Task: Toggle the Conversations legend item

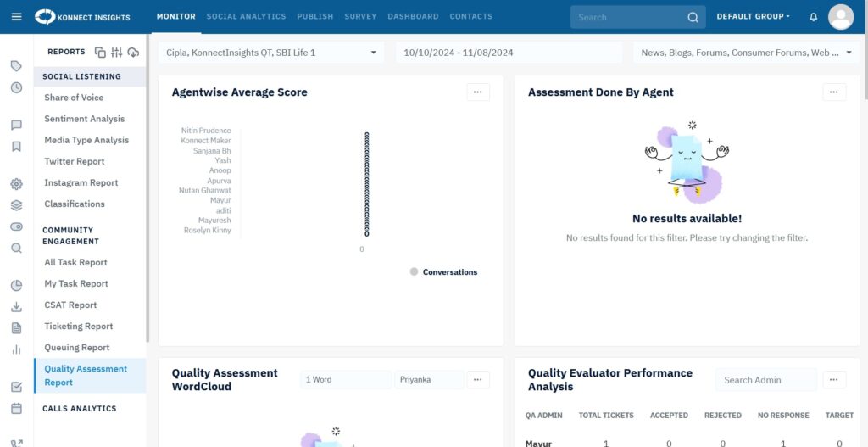Action: click(x=443, y=272)
